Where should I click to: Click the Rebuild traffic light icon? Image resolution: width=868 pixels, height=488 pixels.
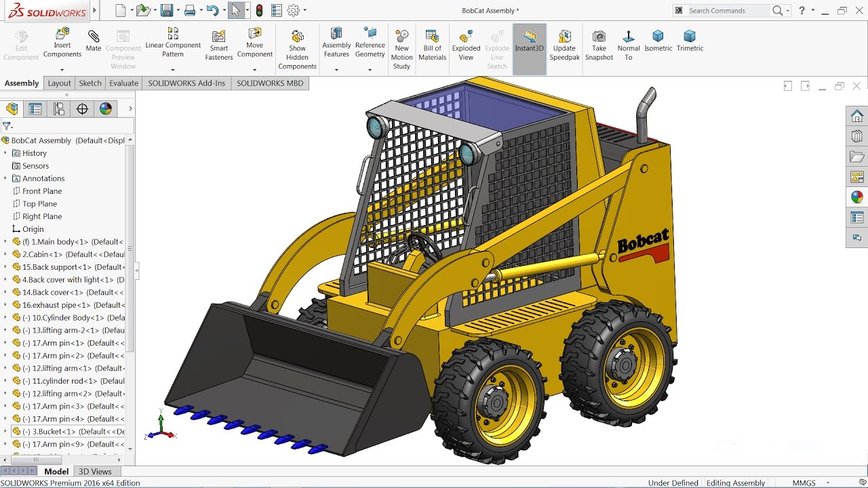[259, 10]
